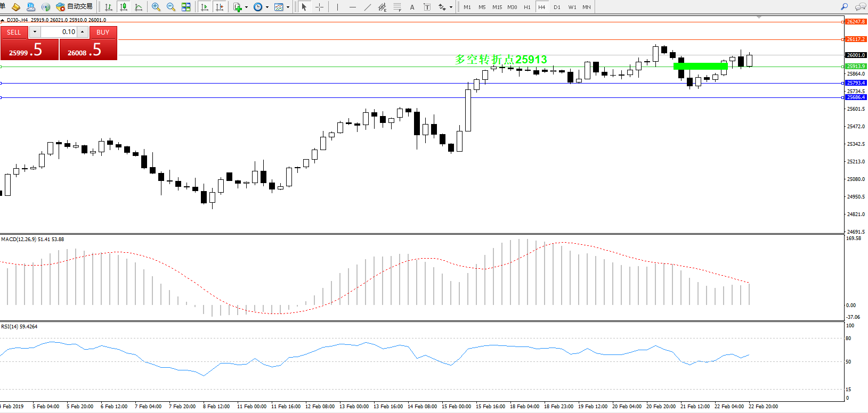The image size is (868, 413).
Task: Switch chart to candlestick mode
Action: pyautogui.click(x=124, y=7)
